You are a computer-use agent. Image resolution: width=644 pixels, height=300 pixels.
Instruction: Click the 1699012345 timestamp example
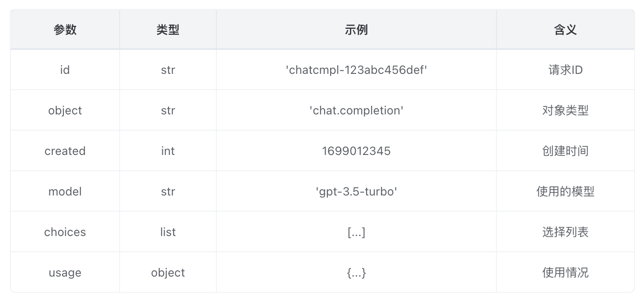point(356,151)
